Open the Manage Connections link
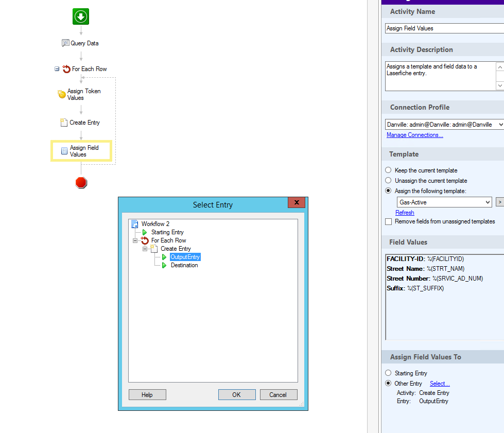This screenshot has width=504, height=433. 414,135
